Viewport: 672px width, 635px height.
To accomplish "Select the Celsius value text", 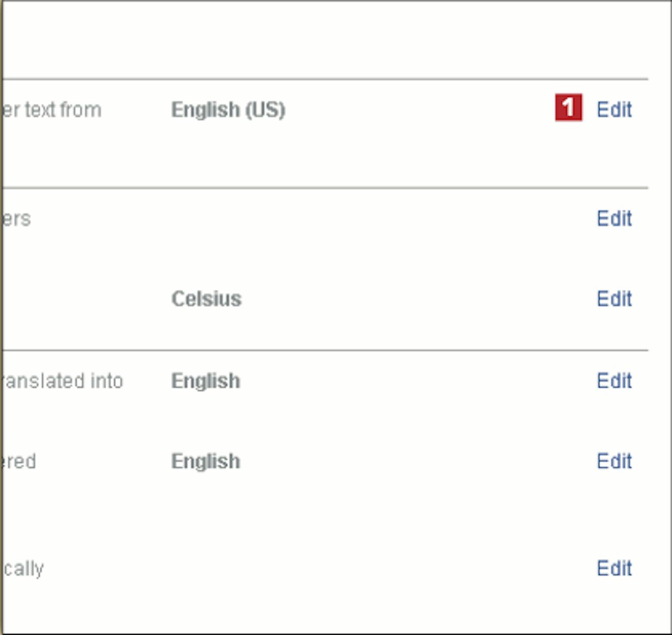I will click(x=207, y=299).
